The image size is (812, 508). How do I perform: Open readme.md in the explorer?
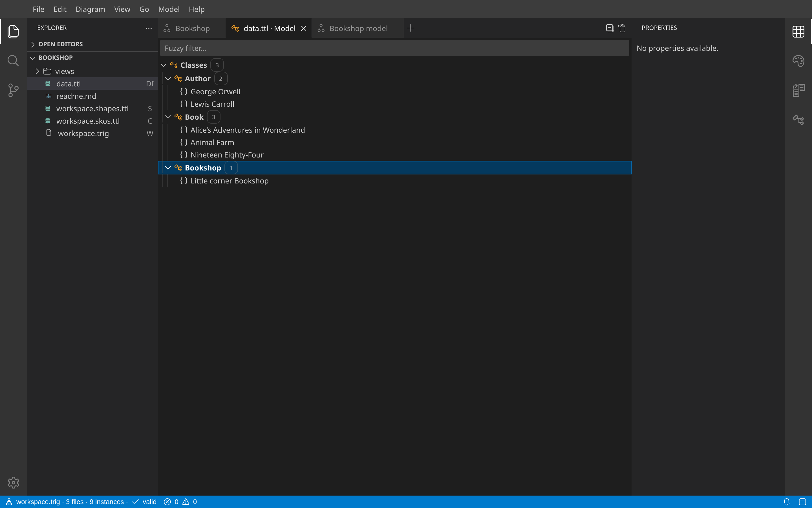pyautogui.click(x=92, y=96)
